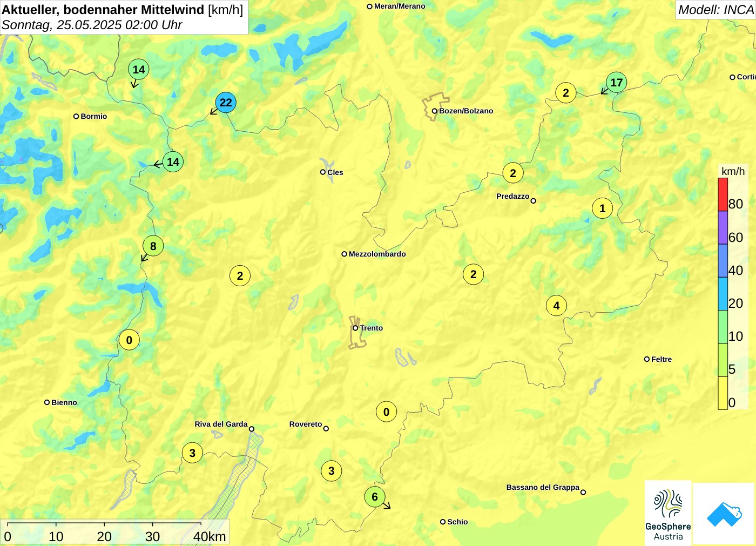The width and height of the screenshot is (756, 546).
Task: Click the 'Riva del Garda' label
Action: 221,424
